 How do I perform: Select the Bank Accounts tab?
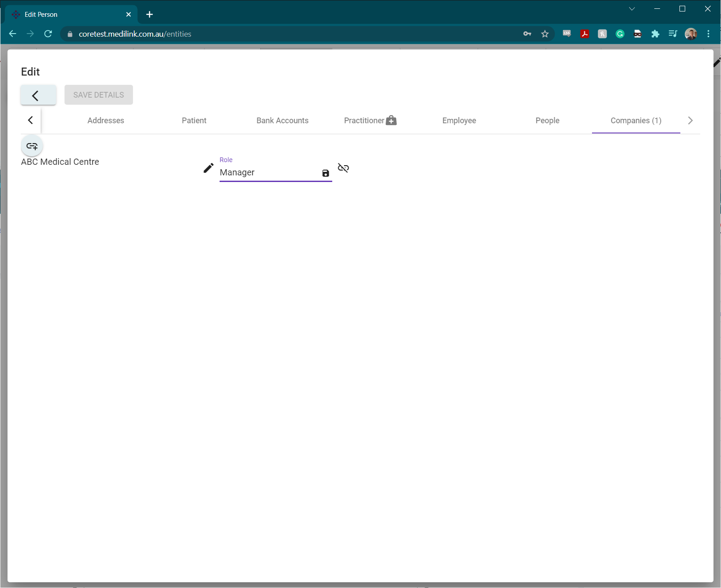tap(282, 121)
